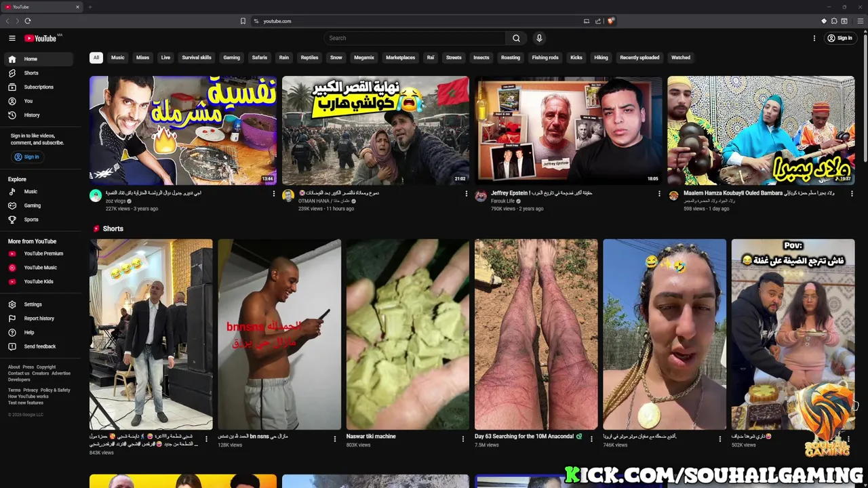
Task: Open a new browser tab
Action: 90,7
